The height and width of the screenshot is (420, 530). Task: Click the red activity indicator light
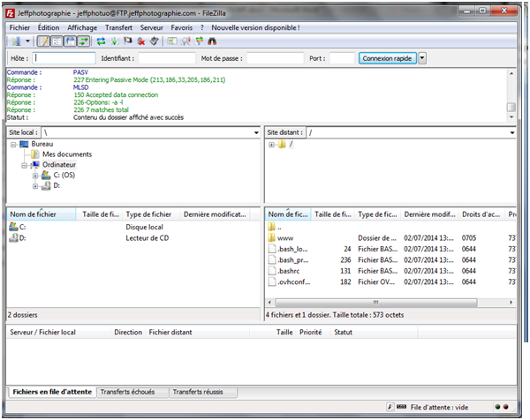click(505, 407)
